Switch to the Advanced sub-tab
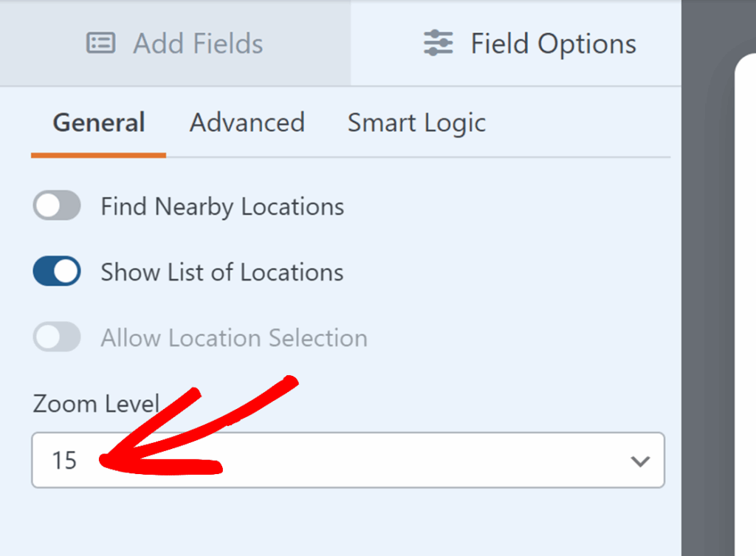The image size is (756, 556). 247,123
